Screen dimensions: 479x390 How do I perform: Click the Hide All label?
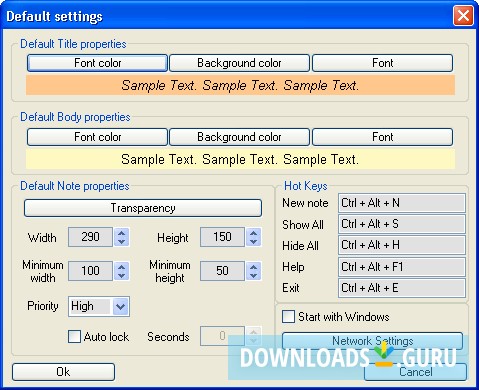point(300,246)
